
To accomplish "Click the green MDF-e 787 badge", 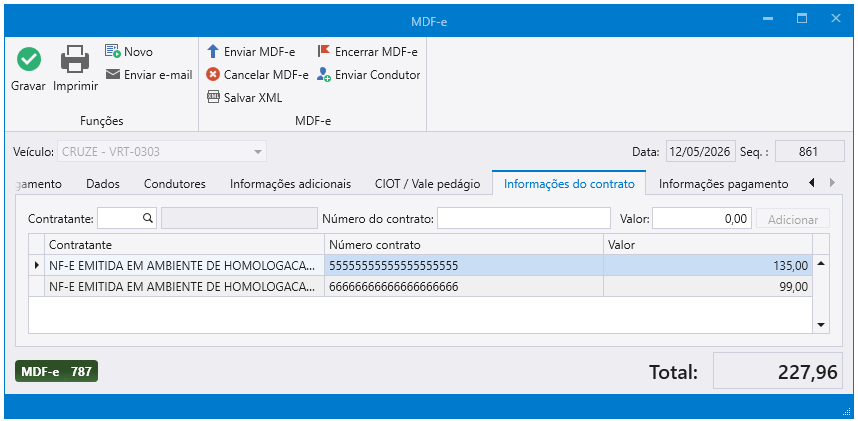I will [x=56, y=371].
